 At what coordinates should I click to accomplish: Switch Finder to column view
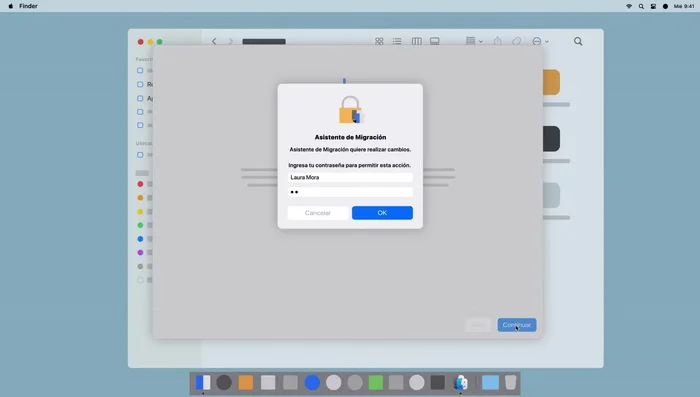pyautogui.click(x=417, y=41)
